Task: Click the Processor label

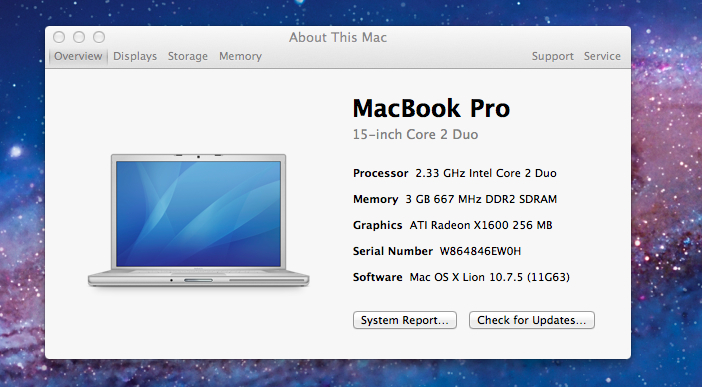Action: coord(381,173)
